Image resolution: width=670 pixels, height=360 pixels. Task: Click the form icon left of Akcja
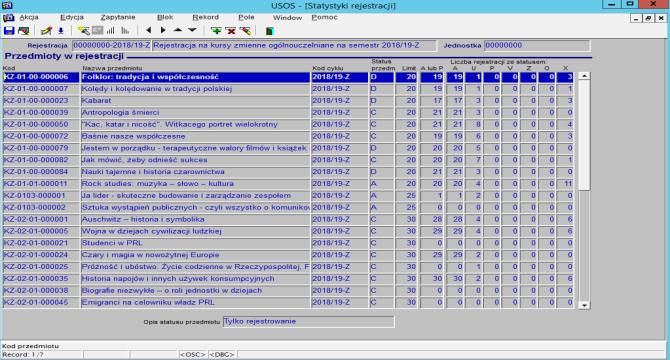9,18
